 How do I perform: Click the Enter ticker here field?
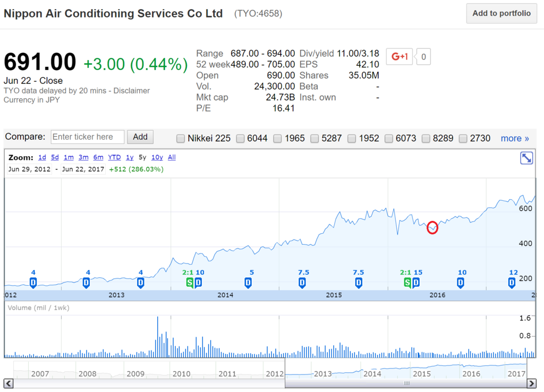point(88,137)
